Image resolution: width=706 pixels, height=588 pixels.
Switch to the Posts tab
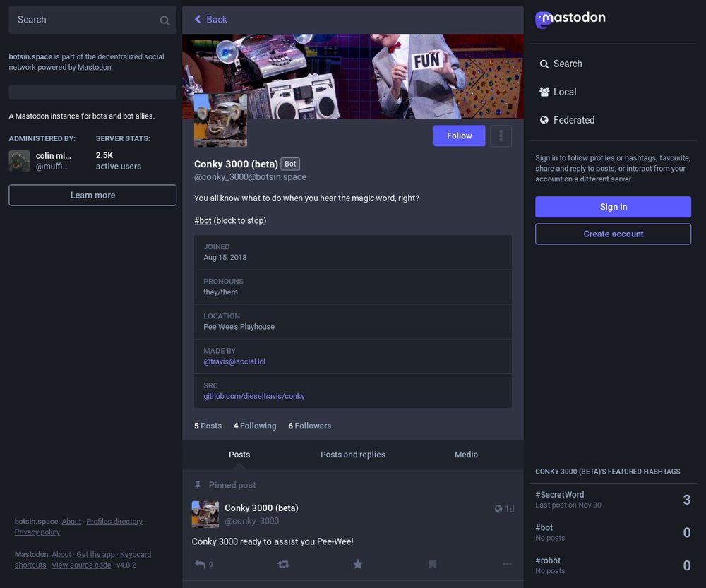pyautogui.click(x=239, y=455)
